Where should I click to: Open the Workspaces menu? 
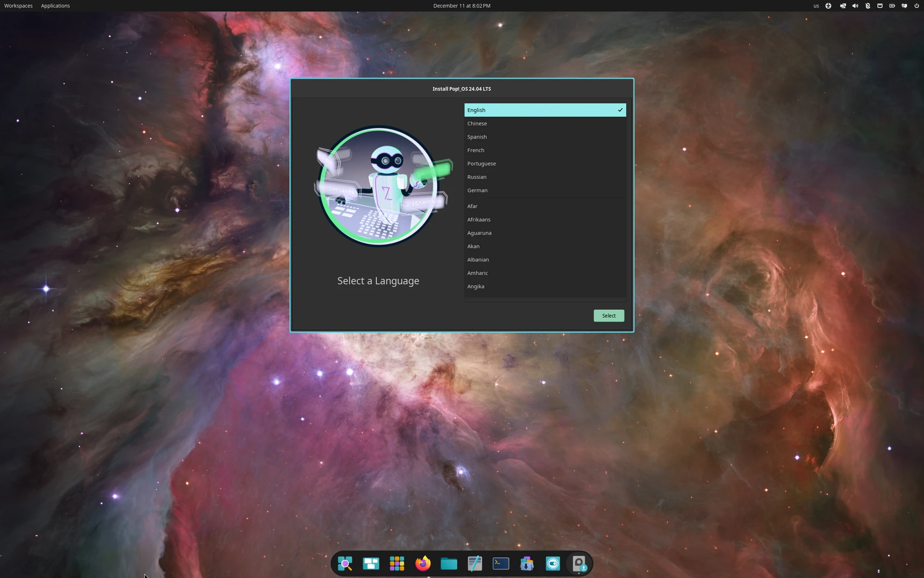(18, 5)
